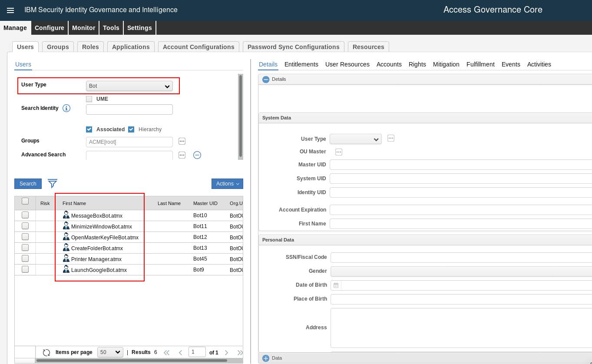Sort by Master UID column header

point(205,203)
